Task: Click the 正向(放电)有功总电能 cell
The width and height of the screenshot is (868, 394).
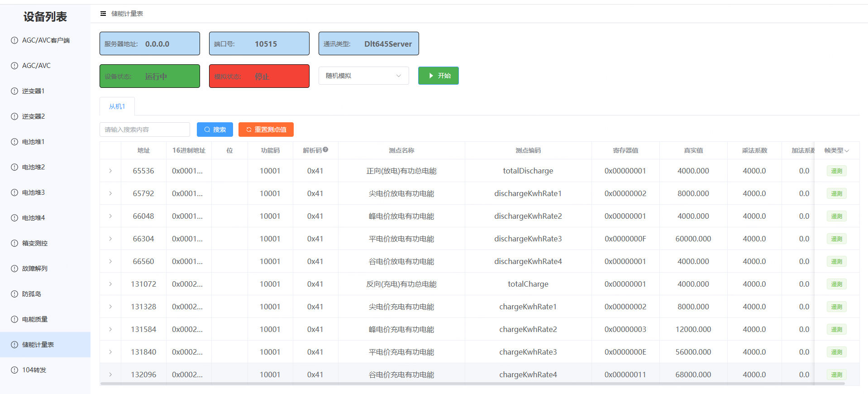Action: [401, 171]
